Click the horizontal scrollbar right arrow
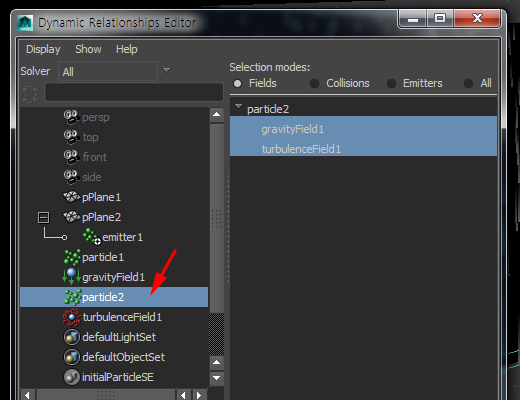Screen dimensions: 520x400 pyautogui.click(x=199, y=395)
